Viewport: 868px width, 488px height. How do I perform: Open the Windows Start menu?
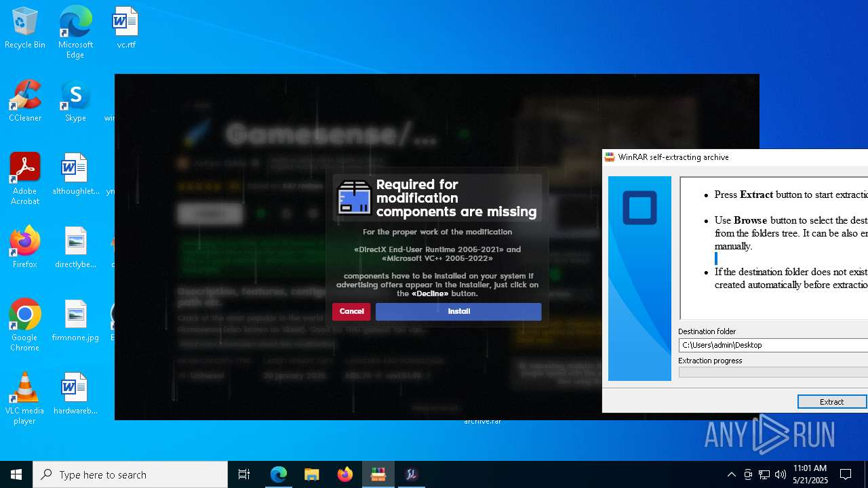(16, 474)
